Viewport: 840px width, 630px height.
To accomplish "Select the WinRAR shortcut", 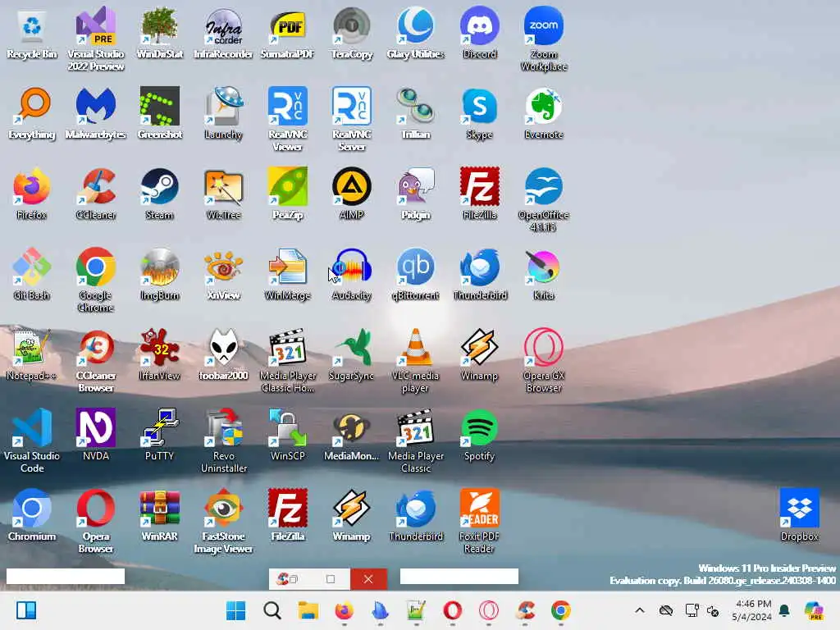I will click(x=160, y=515).
